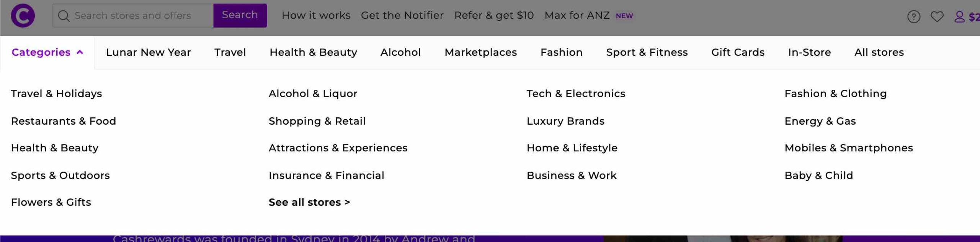
Task: Choose Travel & Holidays category
Action: coord(56,94)
